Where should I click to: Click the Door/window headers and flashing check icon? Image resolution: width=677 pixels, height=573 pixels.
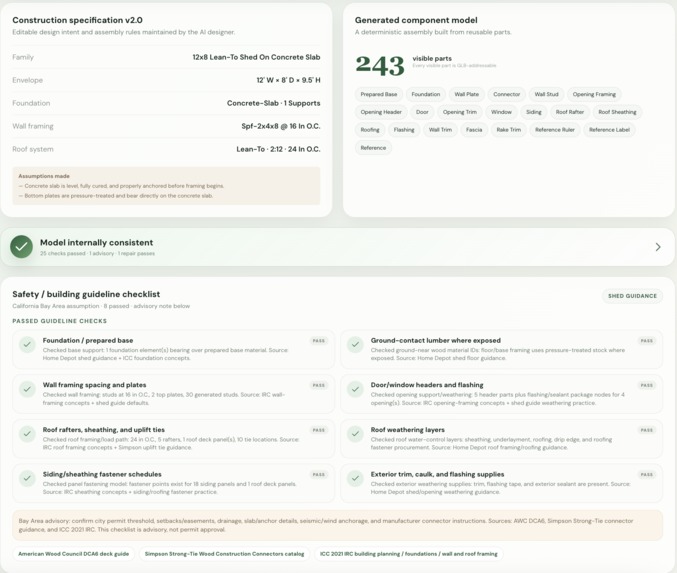tap(355, 389)
